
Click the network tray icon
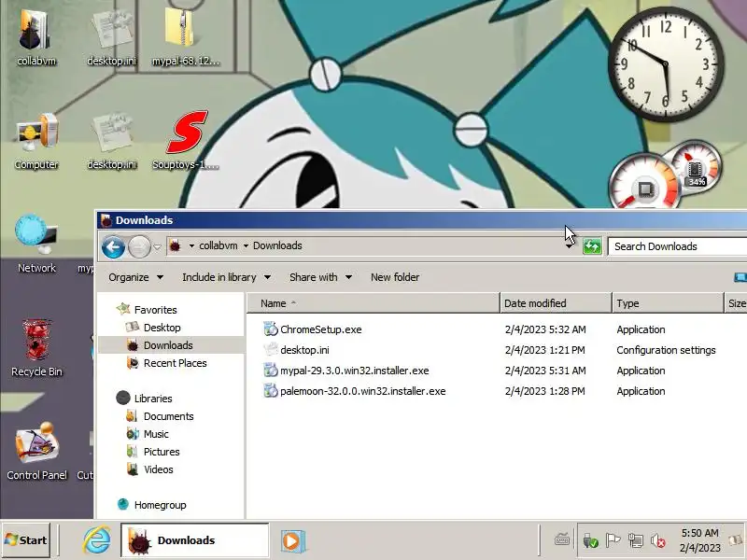[636, 540]
